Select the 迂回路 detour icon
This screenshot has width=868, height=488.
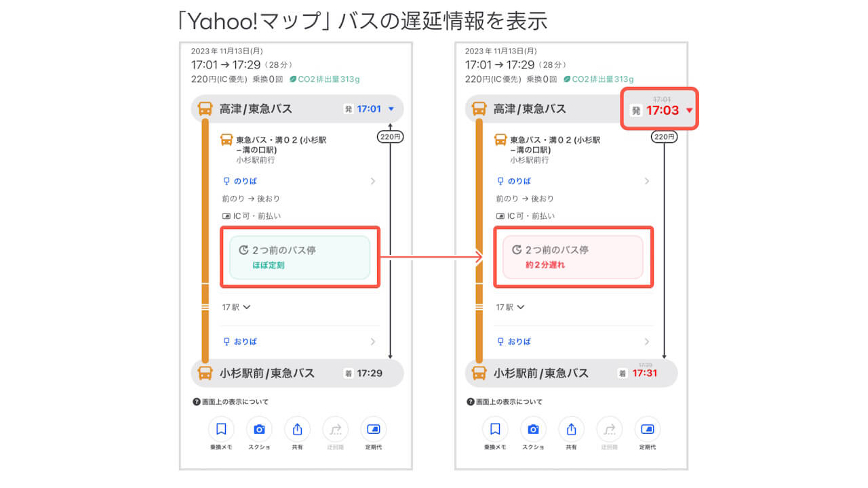[x=335, y=428]
